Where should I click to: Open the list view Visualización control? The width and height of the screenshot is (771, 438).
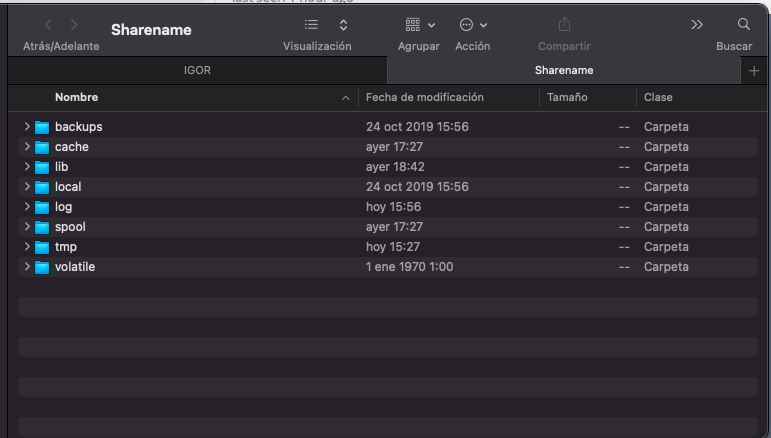311,24
